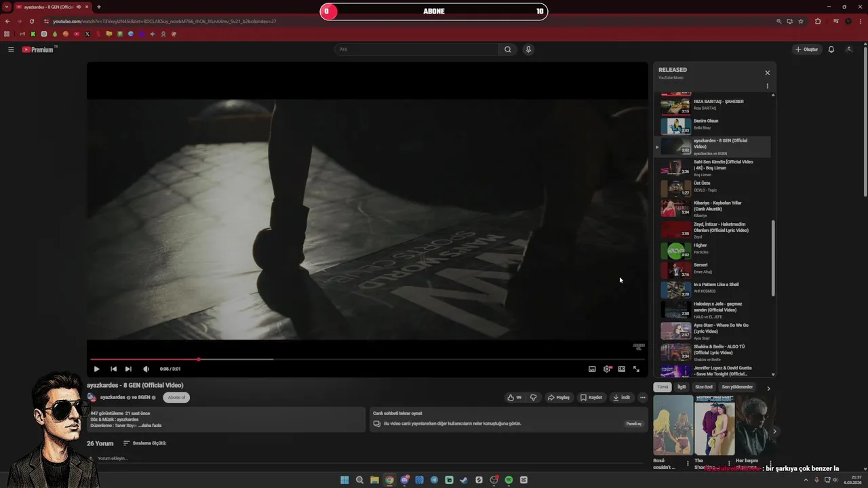
Task: Like the video with thumbs up
Action: click(x=514, y=398)
